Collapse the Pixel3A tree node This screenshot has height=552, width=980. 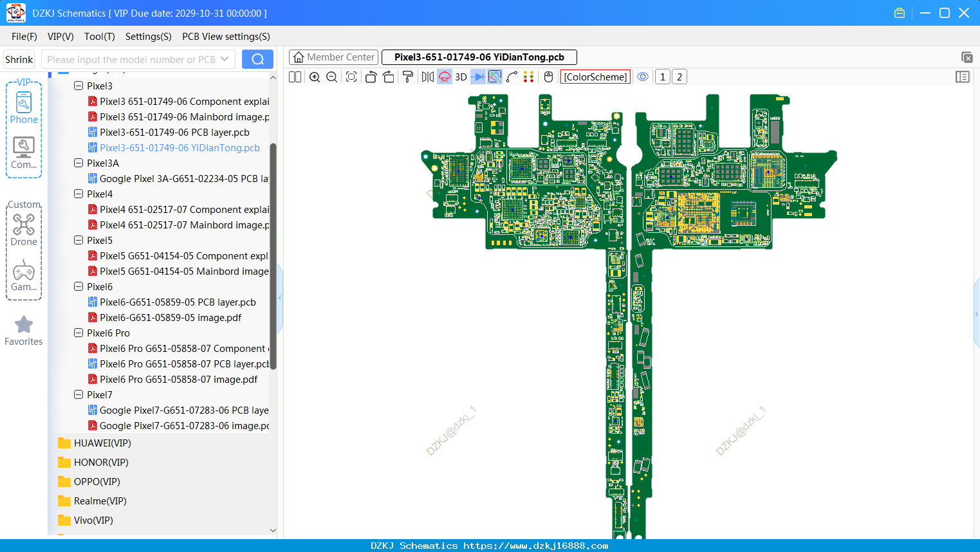click(79, 163)
